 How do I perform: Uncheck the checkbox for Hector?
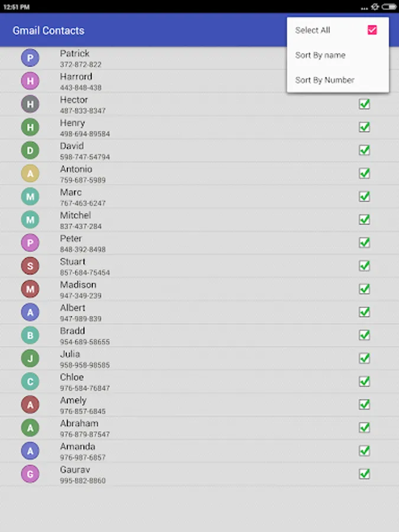coord(365,104)
